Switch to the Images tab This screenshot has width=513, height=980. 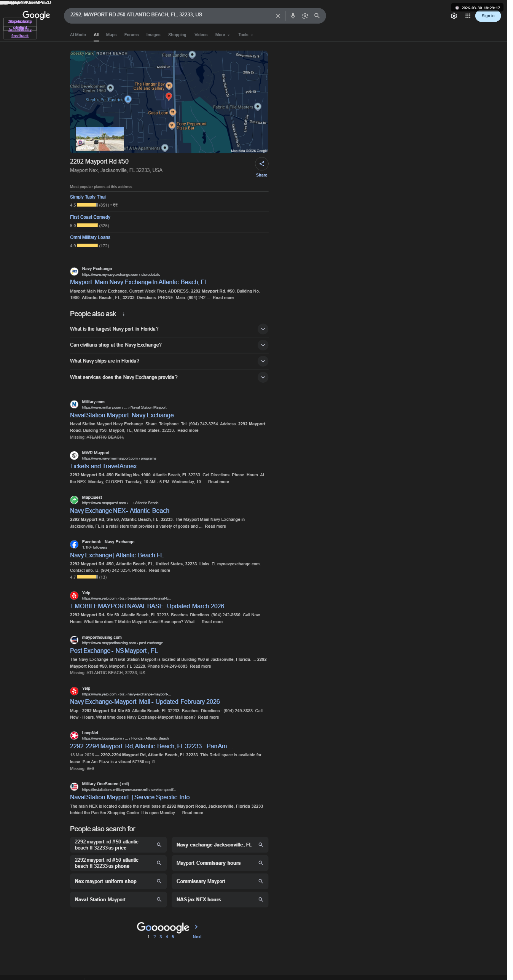click(153, 35)
